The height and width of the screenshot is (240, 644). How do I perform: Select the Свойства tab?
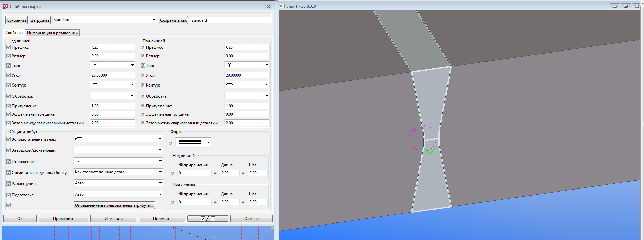coord(14,33)
